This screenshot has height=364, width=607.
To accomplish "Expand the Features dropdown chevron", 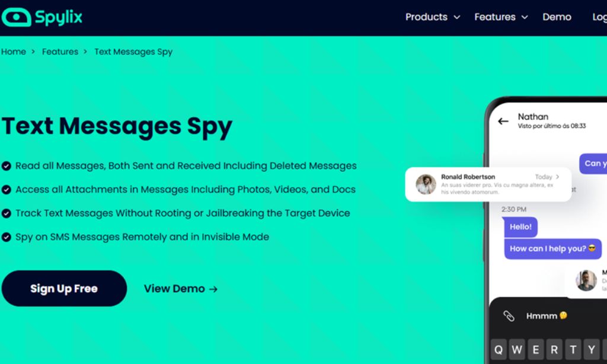I will pyautogui.click(x=525, y=17).
